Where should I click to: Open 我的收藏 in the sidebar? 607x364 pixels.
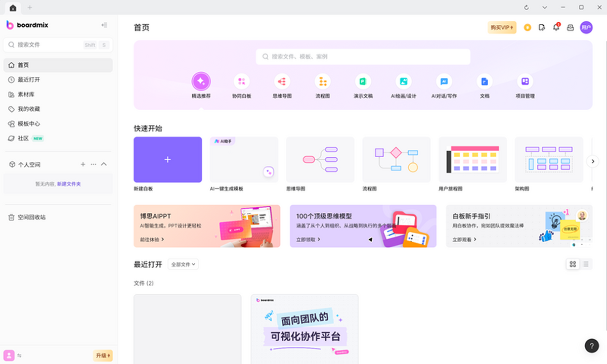pyautogui.click(x=58, y=109)
